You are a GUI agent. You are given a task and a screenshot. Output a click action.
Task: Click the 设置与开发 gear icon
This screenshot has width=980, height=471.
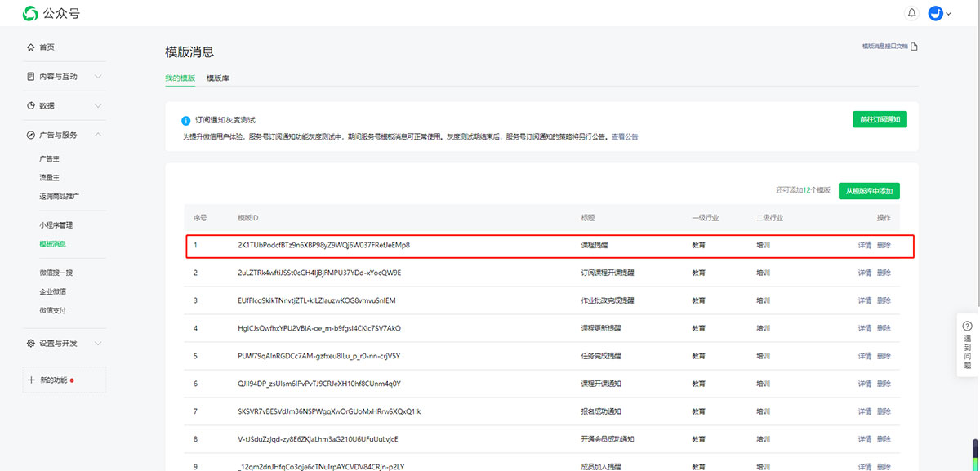[x=31, y=344]
